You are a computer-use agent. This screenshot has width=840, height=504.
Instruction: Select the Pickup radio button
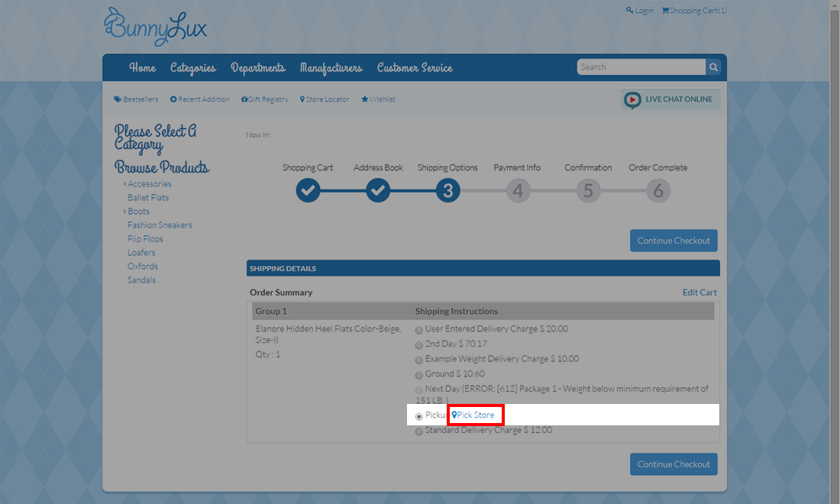click(x=419, y=416)
